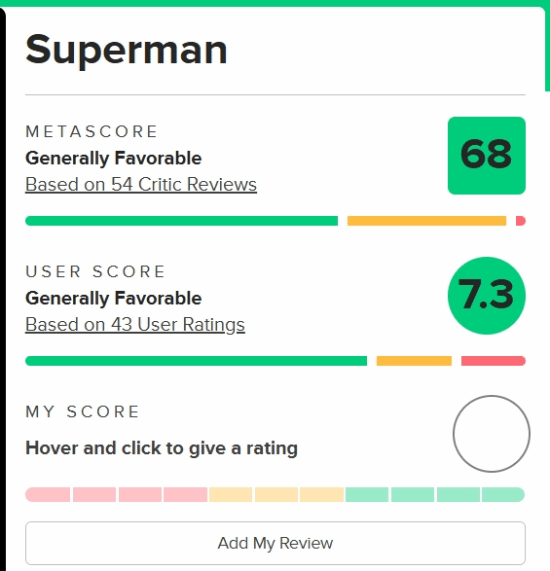Click yellow mixed user ratings bar
This screenshot has height=571, width=550.
pos(414,361)
